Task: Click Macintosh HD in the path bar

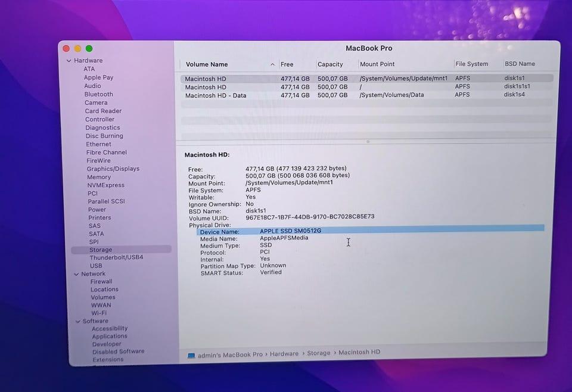Action: [359, 352]
